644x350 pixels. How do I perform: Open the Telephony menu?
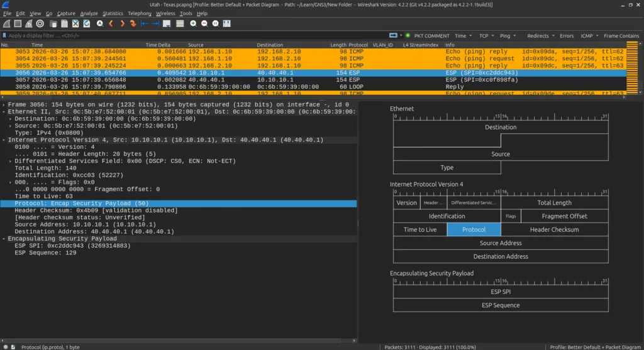tap(139, 13)
